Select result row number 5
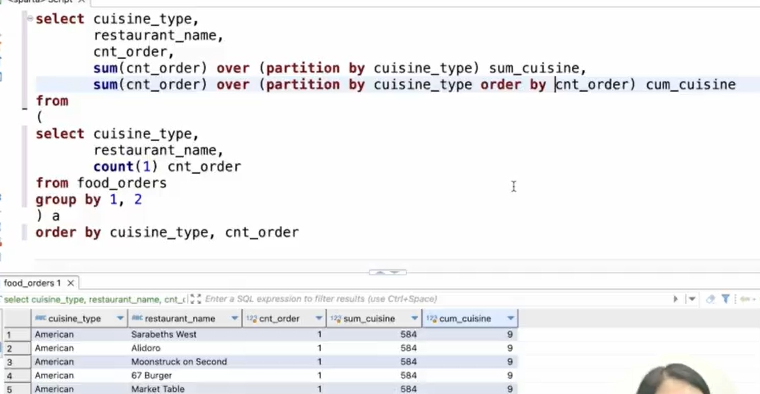 click(x=16, y=389)
